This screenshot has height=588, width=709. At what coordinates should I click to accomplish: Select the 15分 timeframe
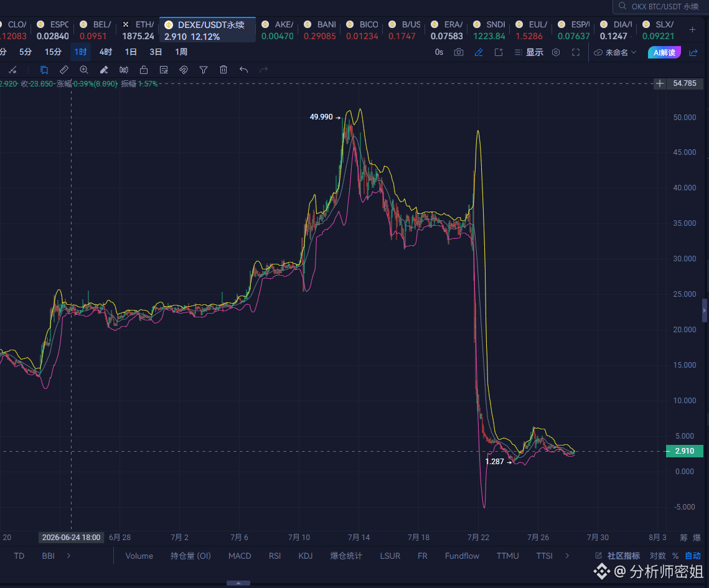[53, 52]
